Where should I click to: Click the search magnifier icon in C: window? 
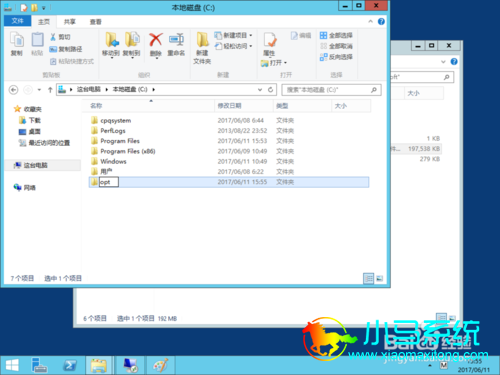(374, 90)
